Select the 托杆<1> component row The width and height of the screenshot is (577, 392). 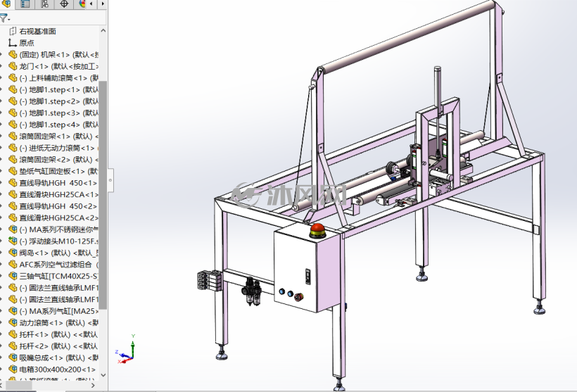coord(53,334)
